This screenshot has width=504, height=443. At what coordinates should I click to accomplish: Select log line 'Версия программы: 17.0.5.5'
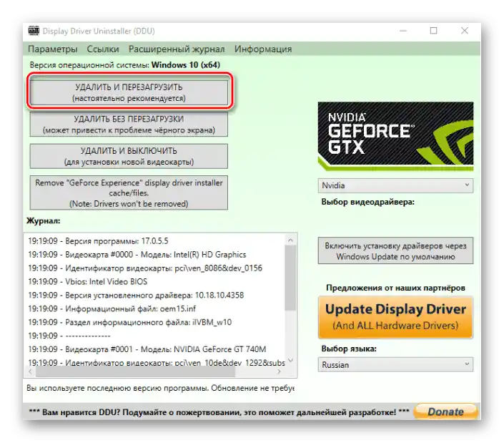point(98,241)
